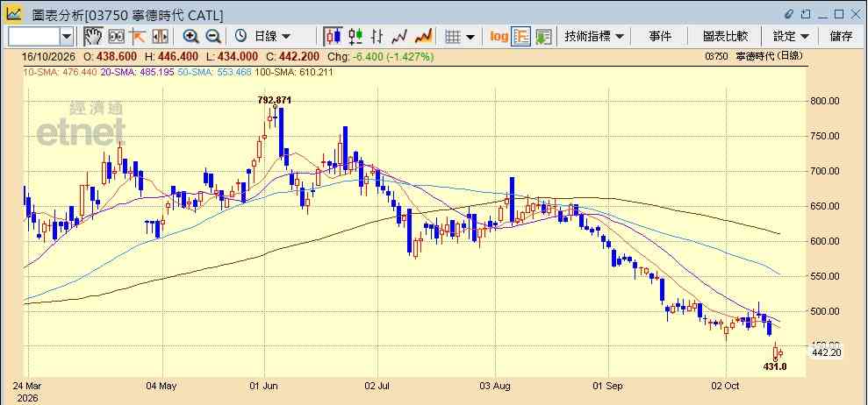This screenshot has height=405, width=868.
Task: Click the H: 446.400 high value
Action: (x=172, y=57)
